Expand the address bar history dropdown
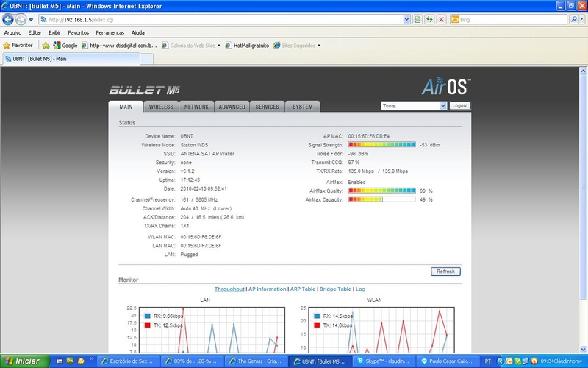 point(406,20)
